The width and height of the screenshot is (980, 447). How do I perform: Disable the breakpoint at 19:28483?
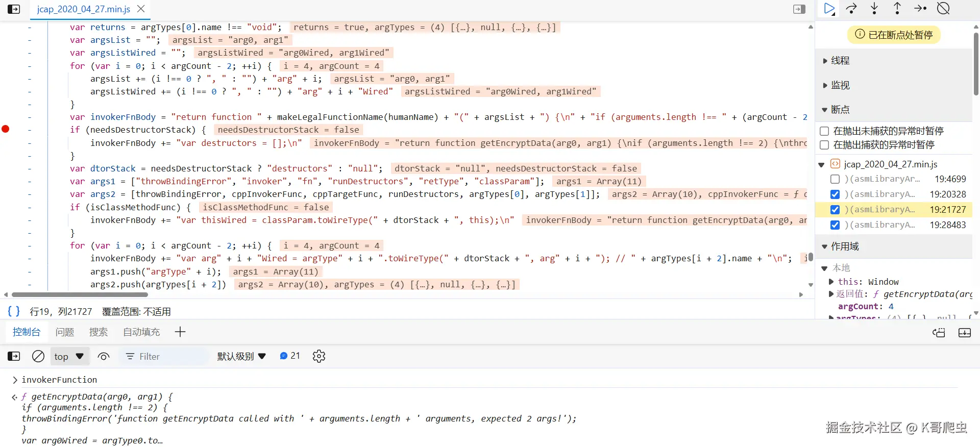coord(835,225)
